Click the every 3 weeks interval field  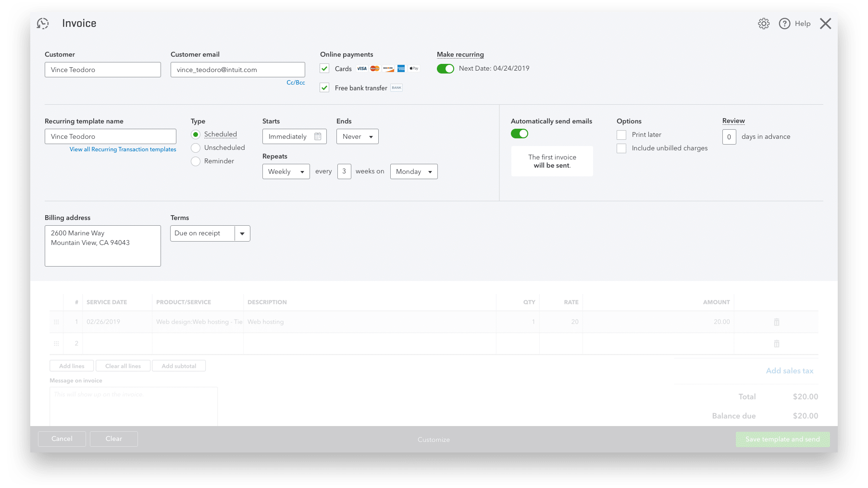344,171
